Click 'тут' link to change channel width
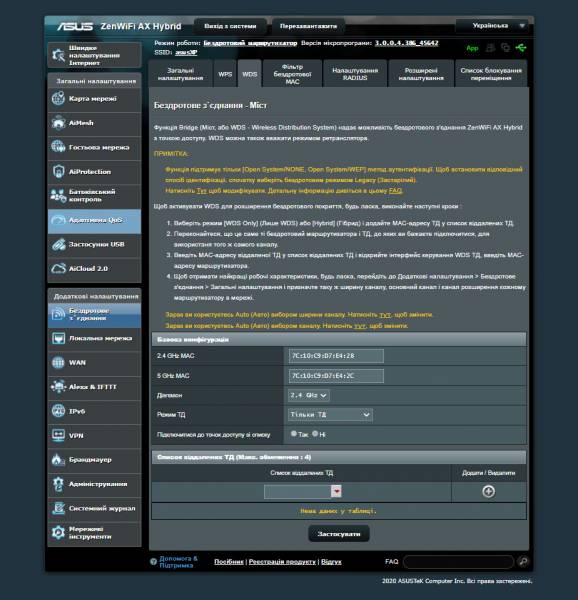 (385, 315)
